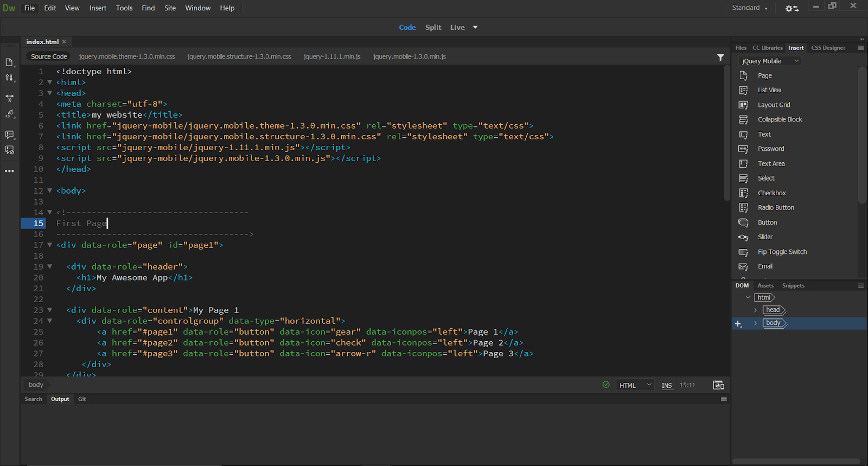
Task: Click the no-errors green check icon
Action: tap(606, 385)
